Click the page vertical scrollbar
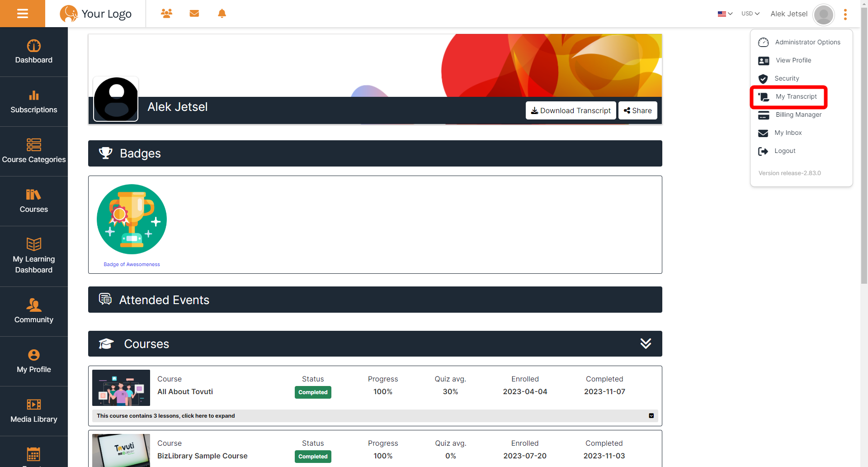The image size is (868, 467). click(864, 145)
